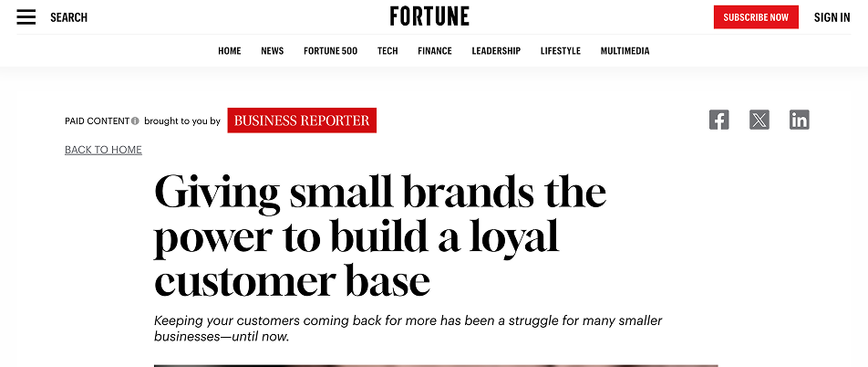The height and width of the screenshot is (367, 868).
Task: Share article on X (Twitter)
Action: pyautogui.click(x=759, y=120)
